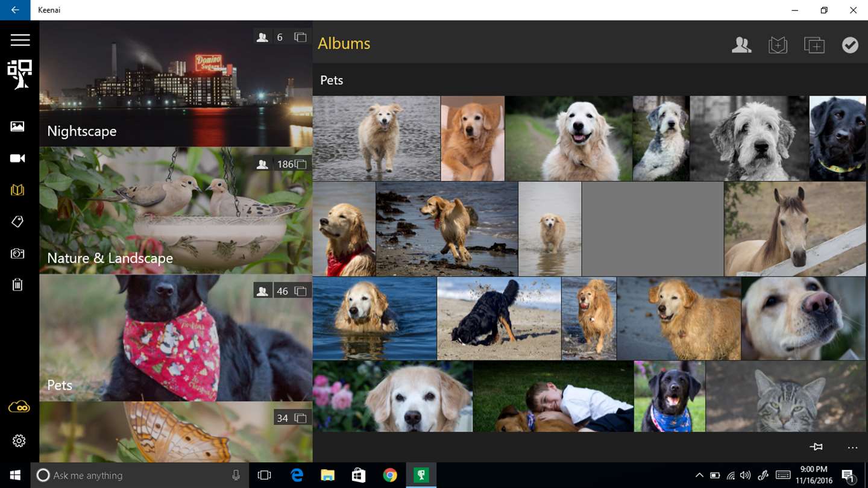This screenshot has width=868, height=488.
Task: Open the black-and-white shaggy dog photo
Action: click(749, 139)
